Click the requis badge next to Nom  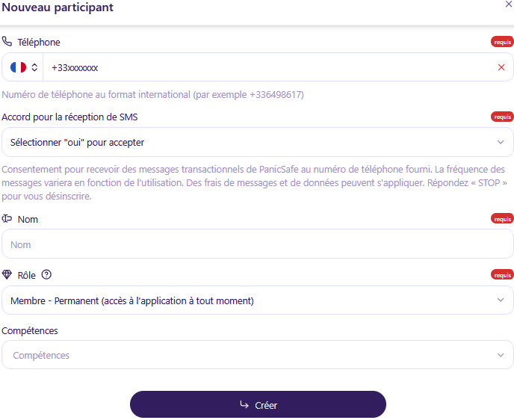(x=502, y=219)
